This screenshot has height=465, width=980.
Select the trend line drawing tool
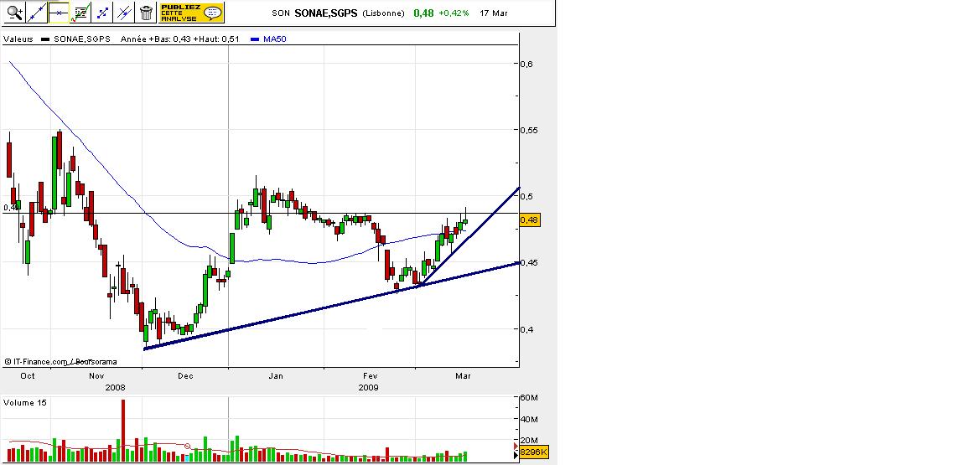coord(37,12)
